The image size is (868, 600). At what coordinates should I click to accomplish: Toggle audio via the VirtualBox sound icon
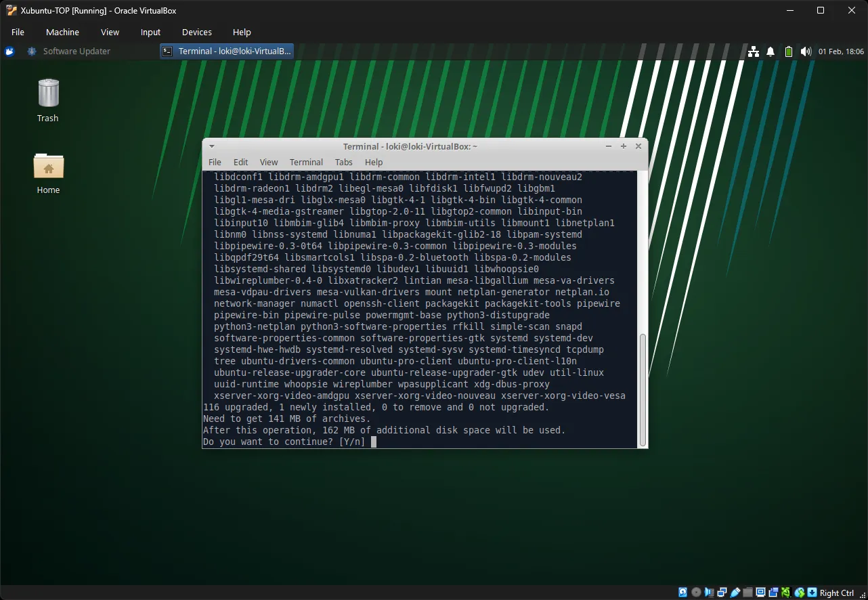[709, 592]
